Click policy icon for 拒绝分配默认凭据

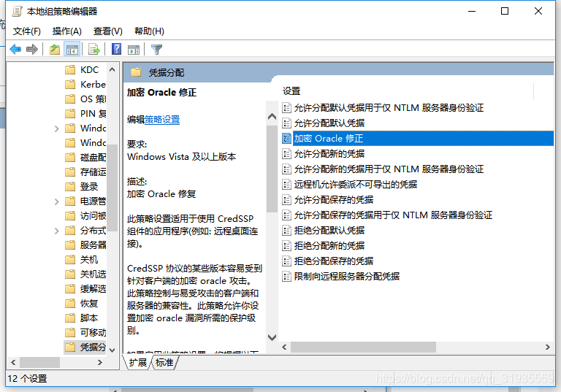(x=286, y=231)
